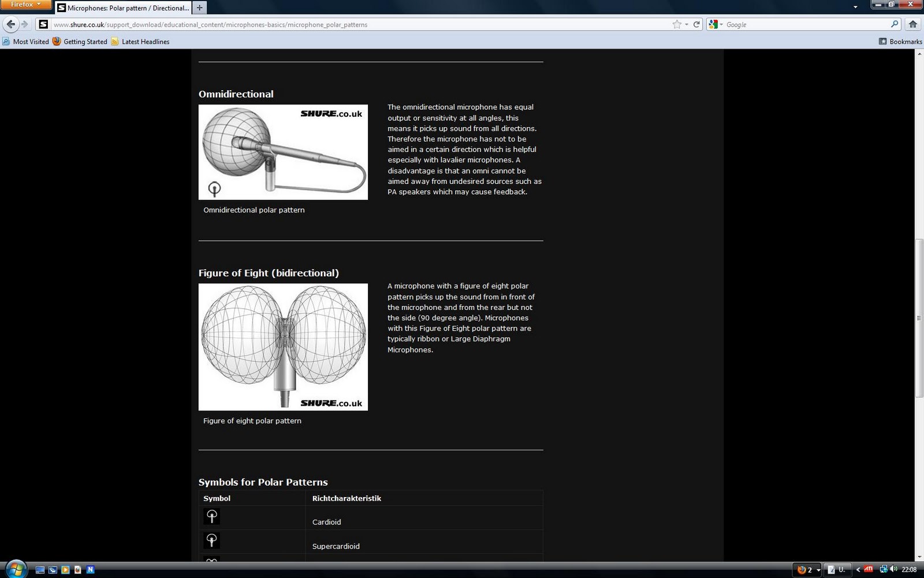Open the Getting Started bookmark
924x578 pixels.
coord(80,42)
